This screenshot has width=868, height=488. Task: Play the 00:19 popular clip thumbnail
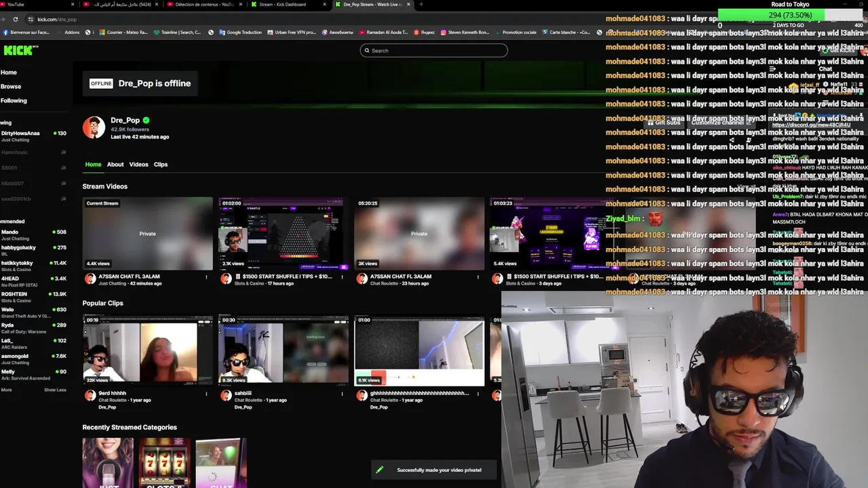pos(147,350)
